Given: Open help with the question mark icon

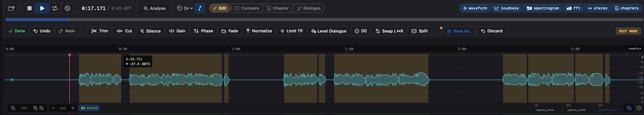Looking at the screenshot, I should click(x=639, y=108).
